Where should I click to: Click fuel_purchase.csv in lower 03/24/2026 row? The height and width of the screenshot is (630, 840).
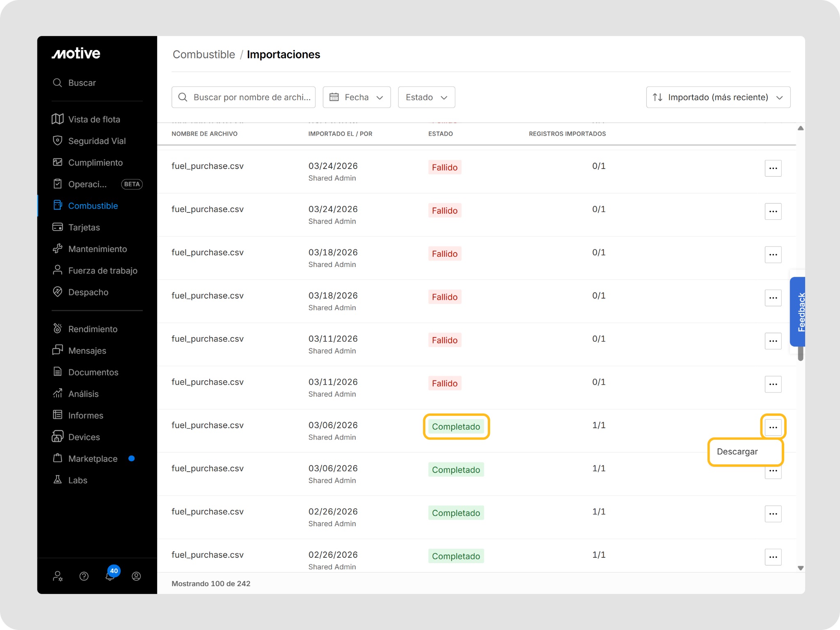(208, 209)
